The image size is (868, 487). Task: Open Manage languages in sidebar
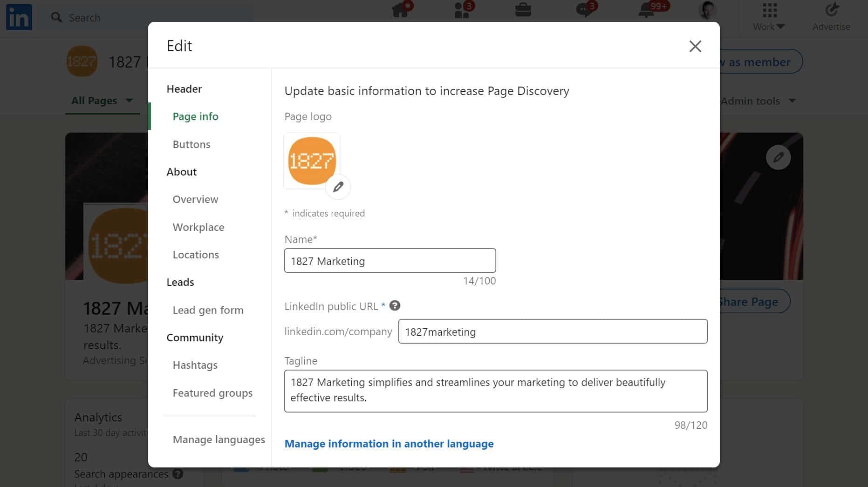point(219,440)
